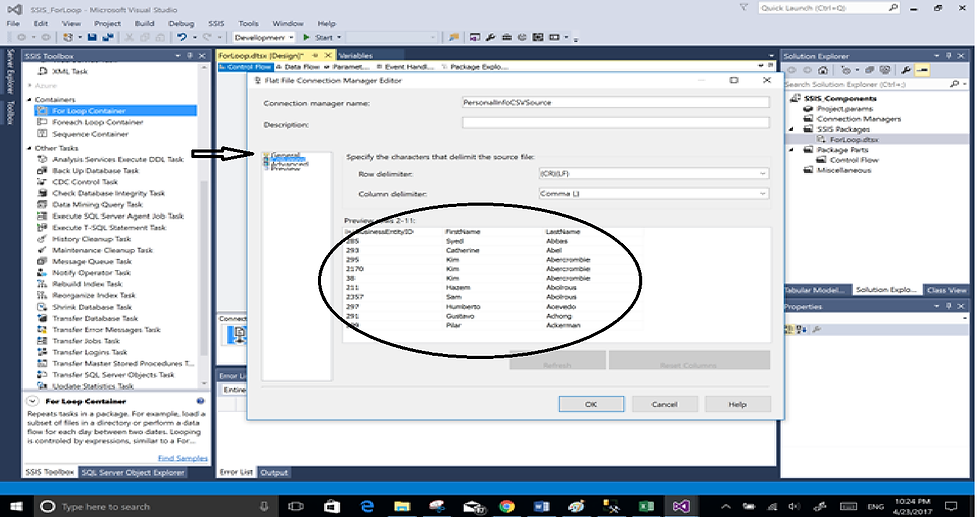The width and height of the screenshot is (980, 517).
Task: Click the search magnifier in Solution Explorer
Action: (x=954, y=84)
